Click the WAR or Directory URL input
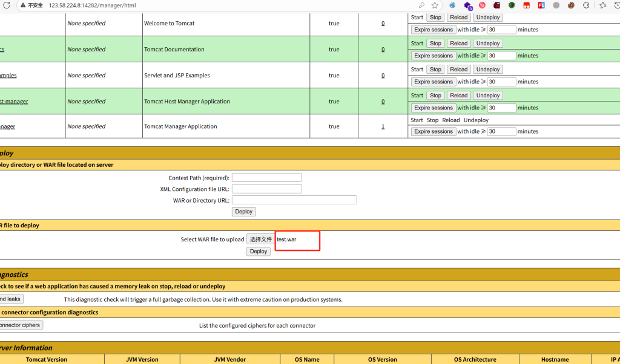620x364 pixels. click(x=294, y=200)
